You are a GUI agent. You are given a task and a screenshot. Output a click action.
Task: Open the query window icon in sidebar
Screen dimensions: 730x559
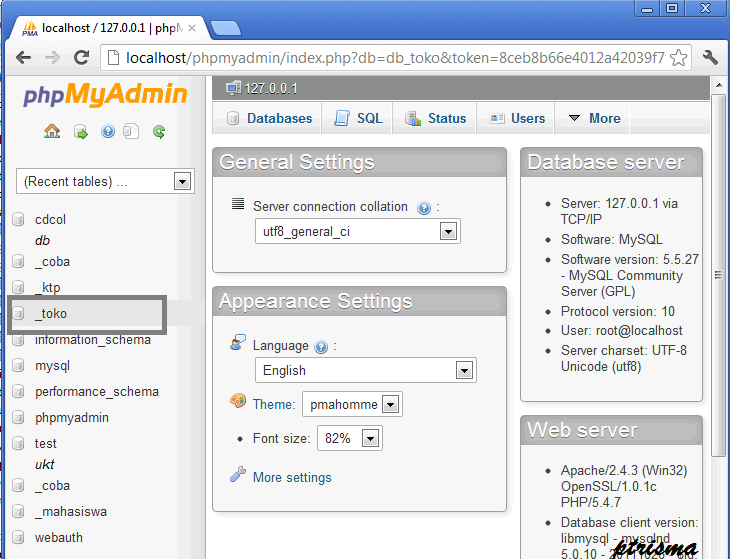coord(131,131)
